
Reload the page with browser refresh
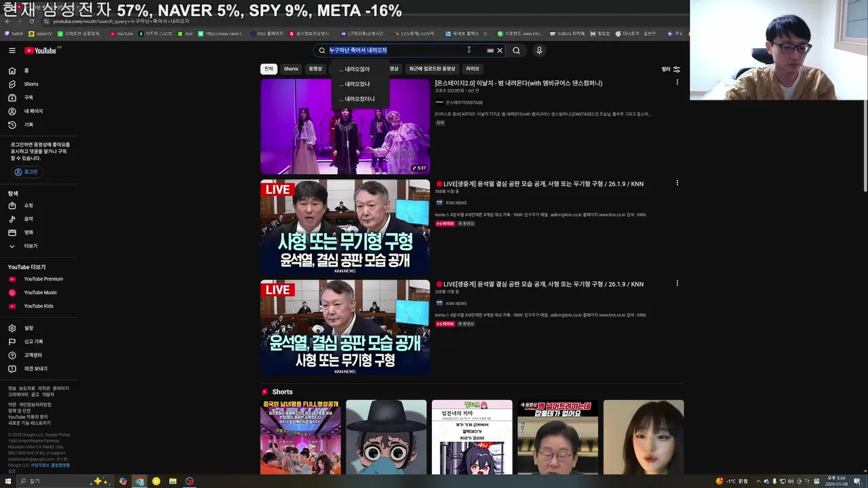[31, 21]
